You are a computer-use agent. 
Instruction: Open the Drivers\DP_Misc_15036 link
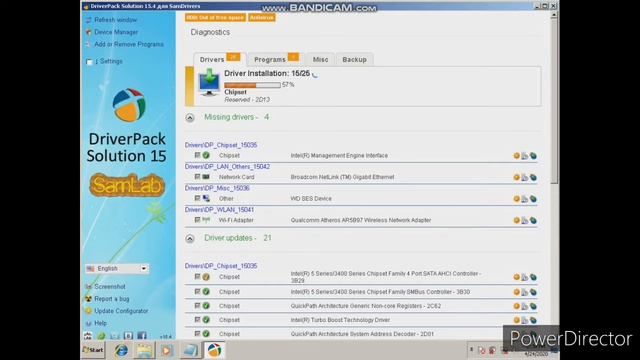217,188
